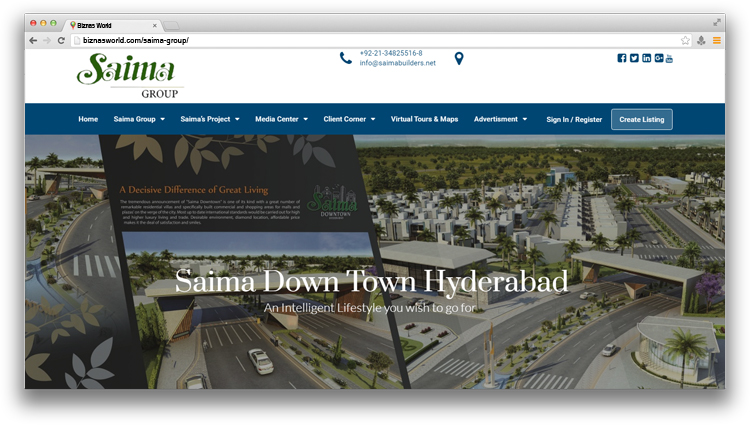Toggle fullscreen with the window expand arrows

coord(717,22)
